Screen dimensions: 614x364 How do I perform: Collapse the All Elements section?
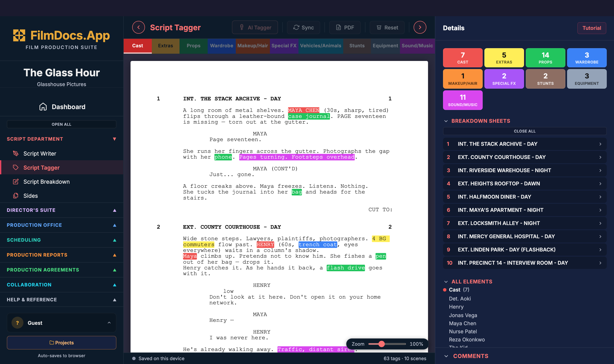tap(446, 282)
